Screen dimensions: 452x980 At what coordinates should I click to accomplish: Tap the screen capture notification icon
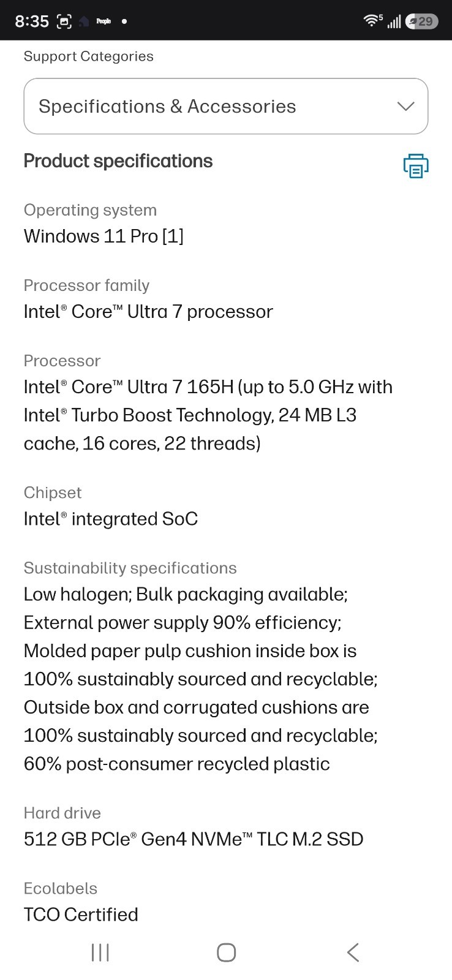(64, 21)
